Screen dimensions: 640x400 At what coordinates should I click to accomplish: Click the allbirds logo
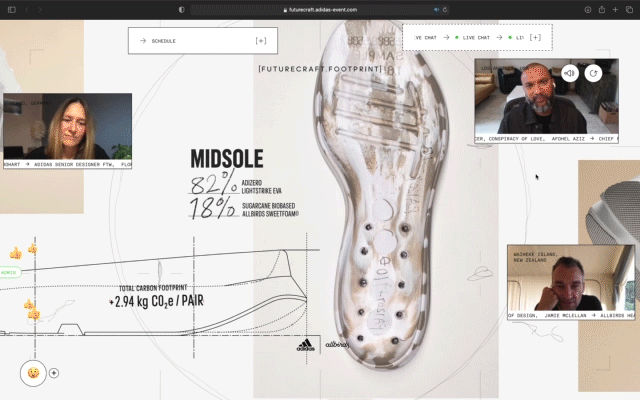coord(337,344)
